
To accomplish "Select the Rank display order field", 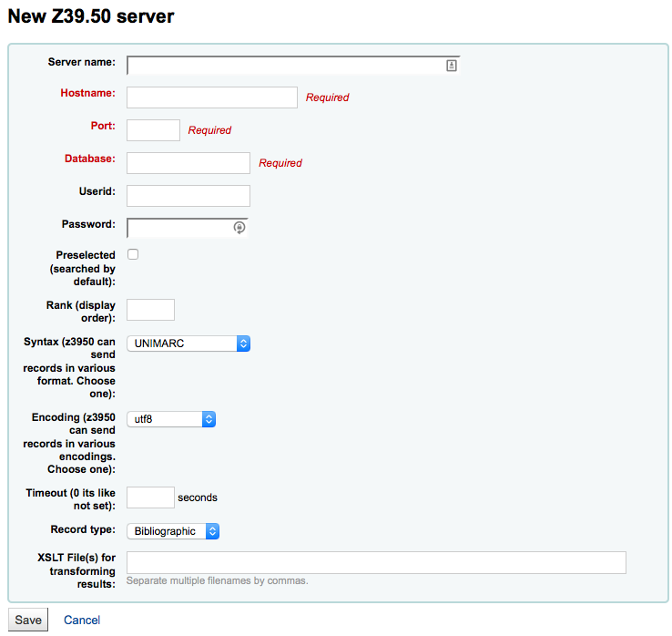I will [x=150, y=310].
